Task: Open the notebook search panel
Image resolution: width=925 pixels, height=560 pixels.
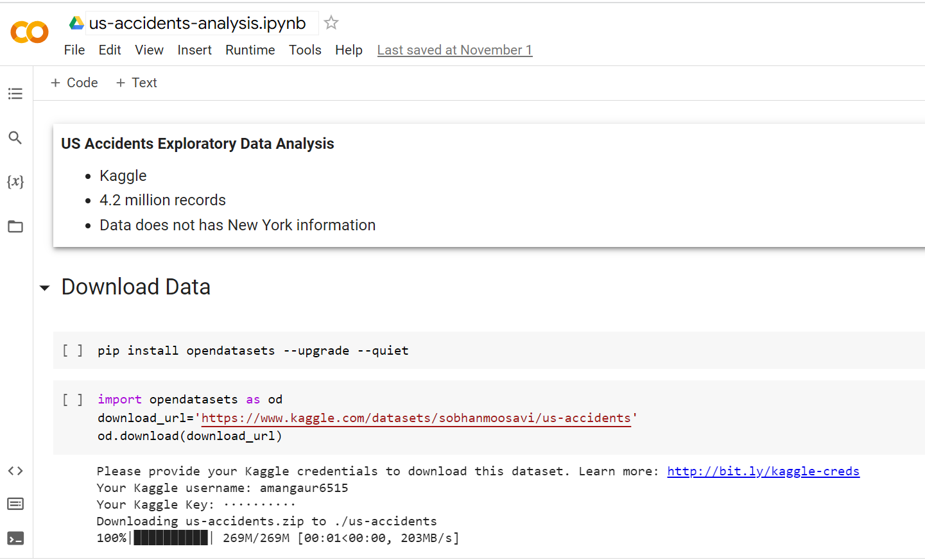Action: [x=15, y=137]
